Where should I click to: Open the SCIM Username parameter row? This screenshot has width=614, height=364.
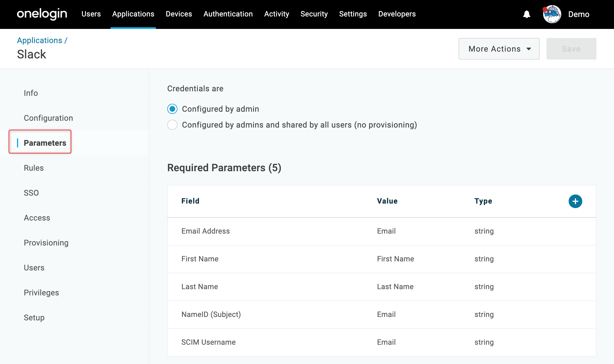[382, 342]
